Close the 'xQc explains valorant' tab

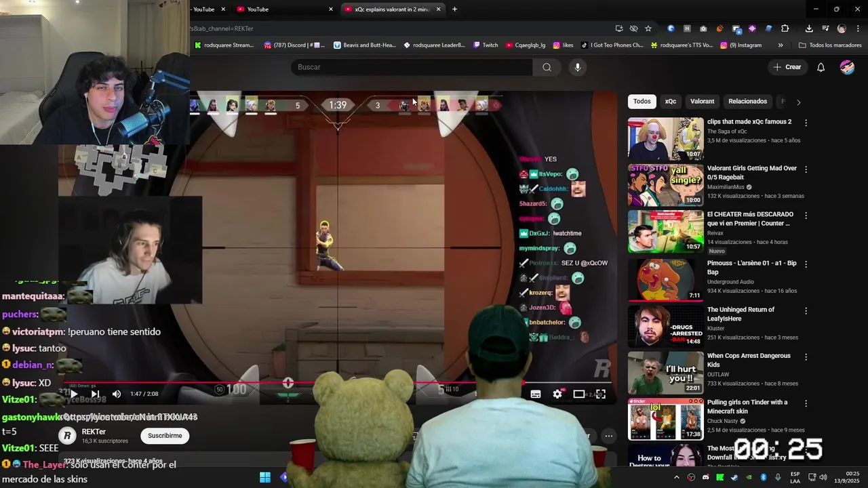point(439,9)
